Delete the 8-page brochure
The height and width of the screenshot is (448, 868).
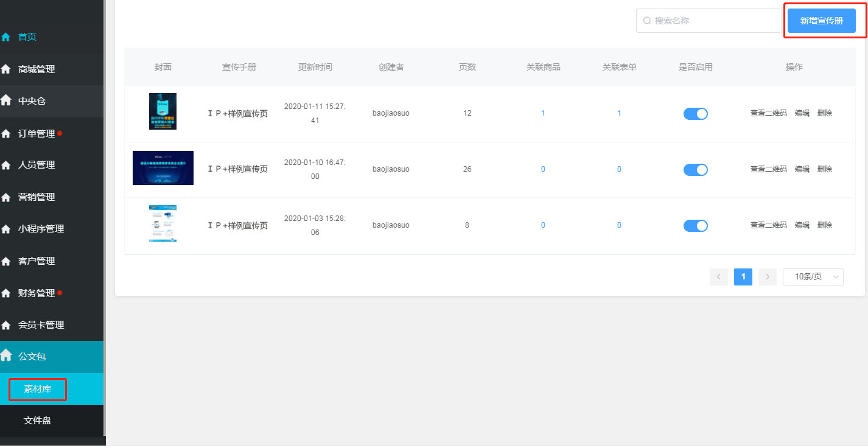825,225
